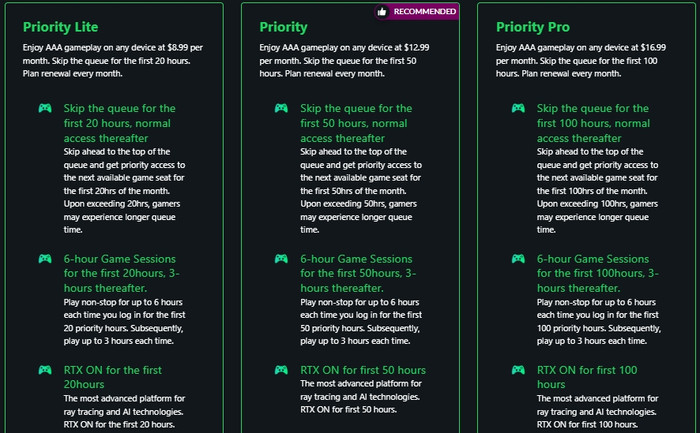
Task: Click 'Skip the queue for the first 100 hours' heading
Action: coord(593,123)
